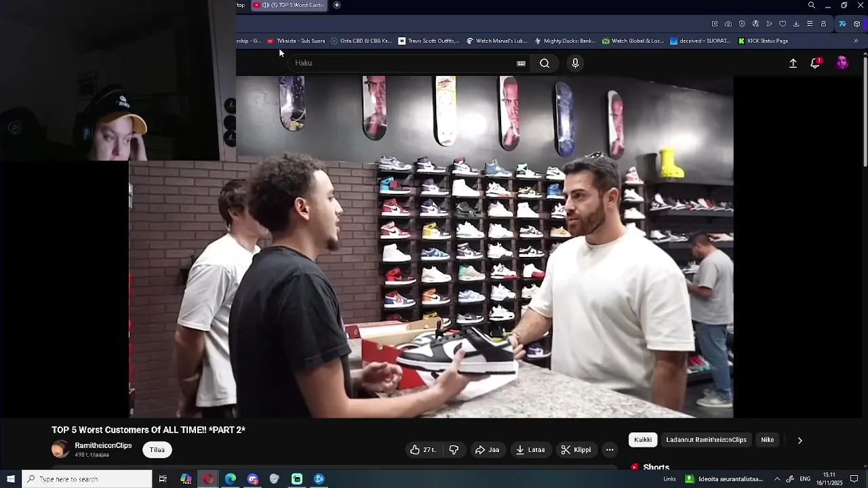Click the video player to pause playback
Viewport: 868px width, 488px height.
coord(431,247)
